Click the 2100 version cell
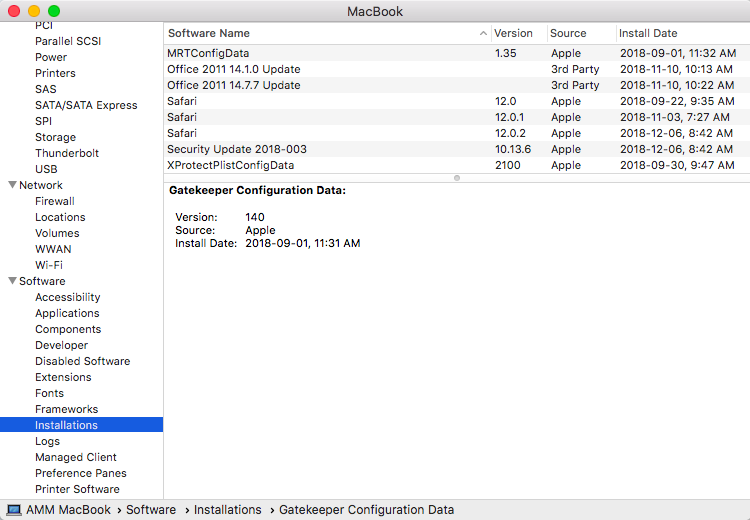750x520 pixels. (x=507, y=166)
